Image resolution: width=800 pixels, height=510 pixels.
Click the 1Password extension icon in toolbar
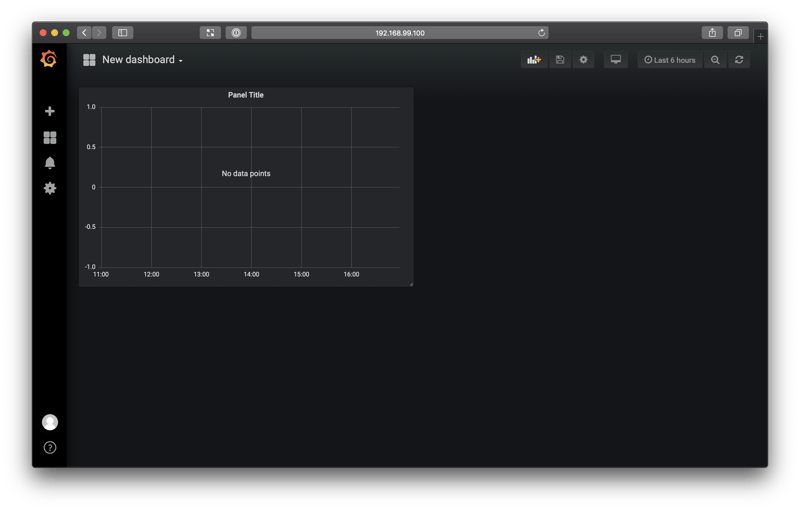236,33
